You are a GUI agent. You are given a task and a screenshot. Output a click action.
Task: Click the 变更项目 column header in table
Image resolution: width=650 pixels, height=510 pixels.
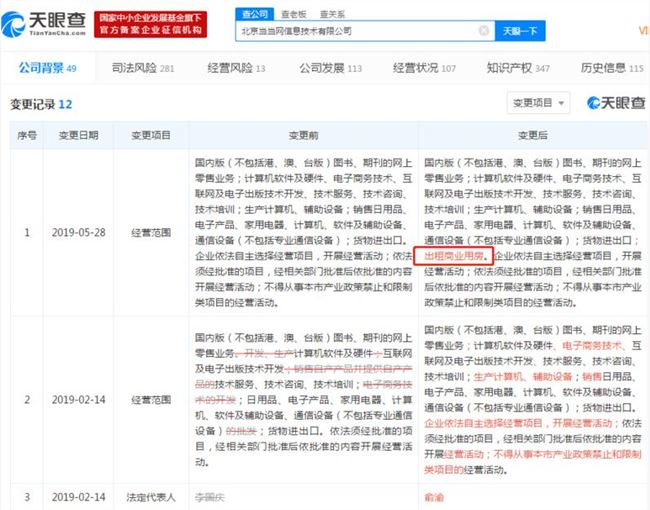tap(151, 135)
